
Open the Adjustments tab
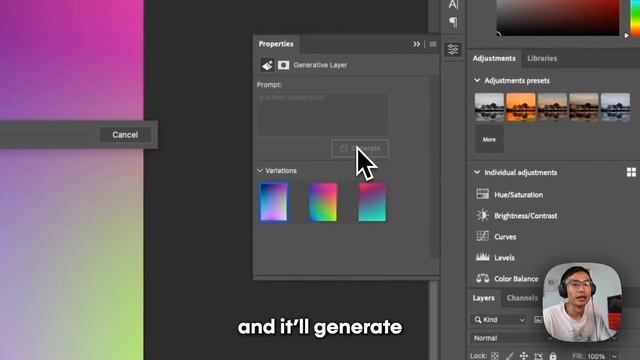(494, 58)
